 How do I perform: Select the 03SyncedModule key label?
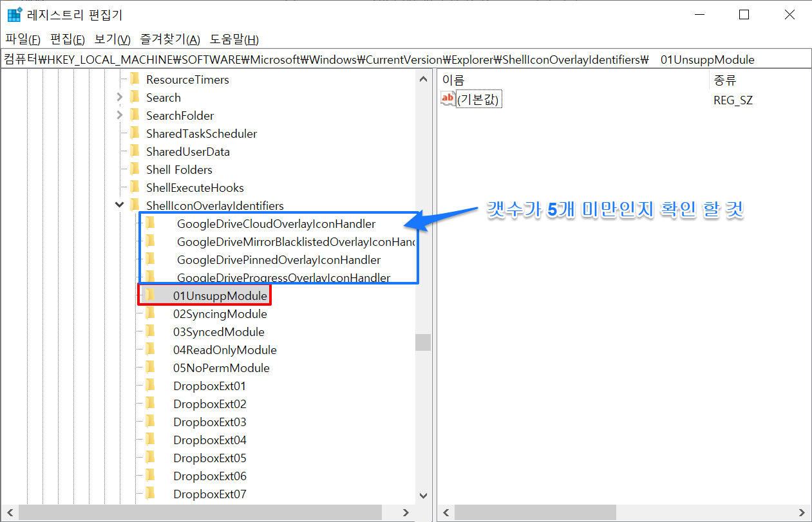[x=219, y=332]
